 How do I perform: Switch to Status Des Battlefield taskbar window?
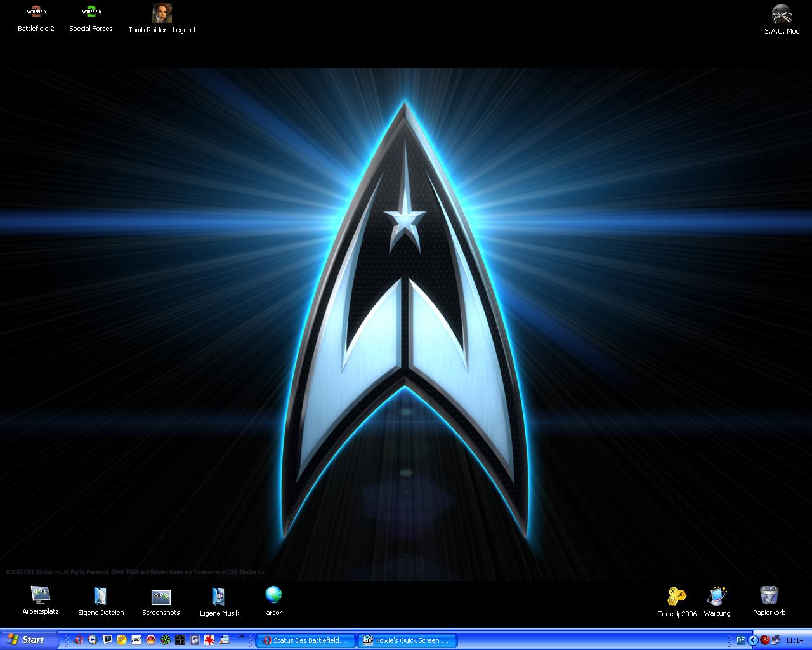point(306,640)
